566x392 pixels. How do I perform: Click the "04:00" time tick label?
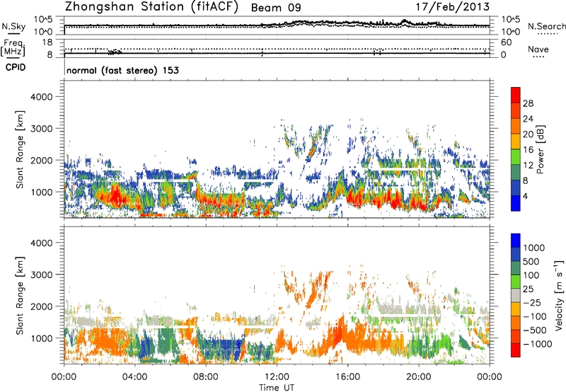pos(134,377)
